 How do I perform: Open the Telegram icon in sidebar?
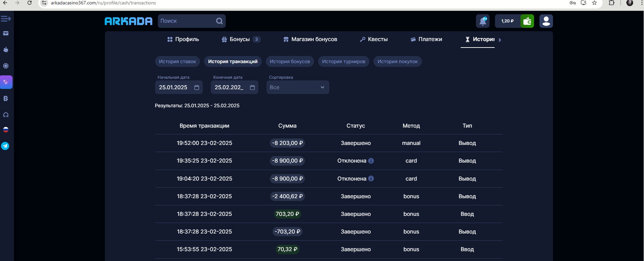pos(5,146)
